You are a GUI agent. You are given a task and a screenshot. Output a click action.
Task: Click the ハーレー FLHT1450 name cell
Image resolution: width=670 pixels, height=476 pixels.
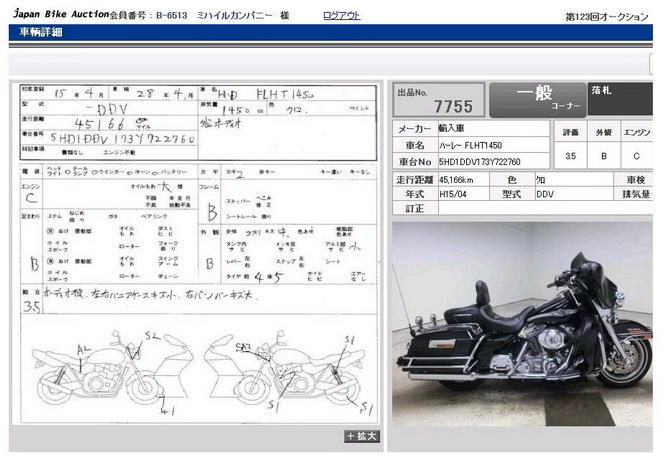coord(494,145)
